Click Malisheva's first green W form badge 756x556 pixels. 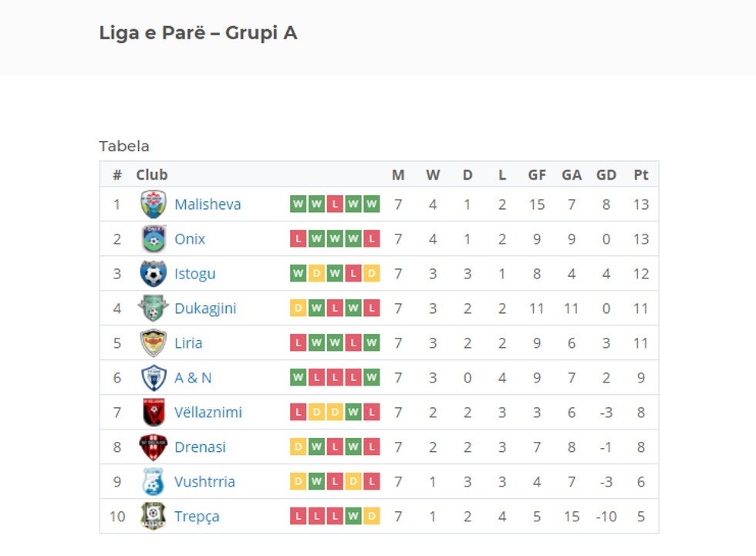297,204
